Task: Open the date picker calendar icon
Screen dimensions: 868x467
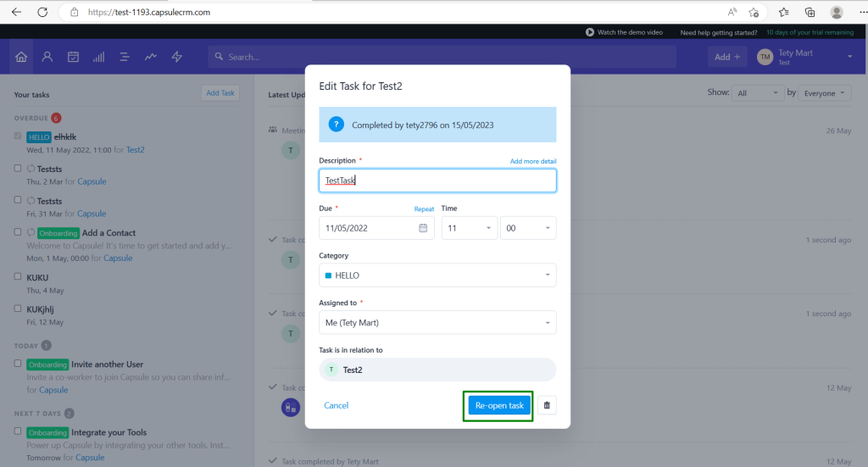Action: pos(423,228)
